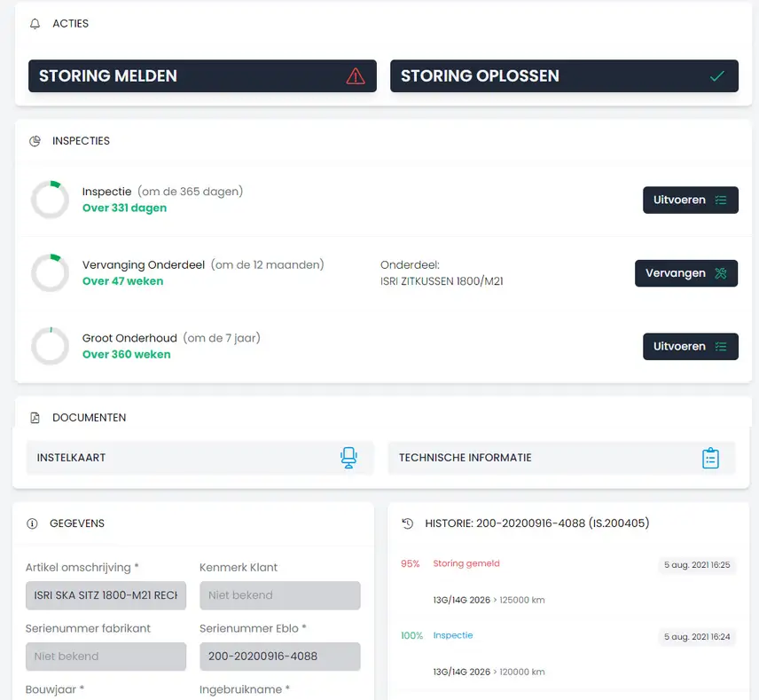Click the Inspectie progress circle

tap(50, 200)
